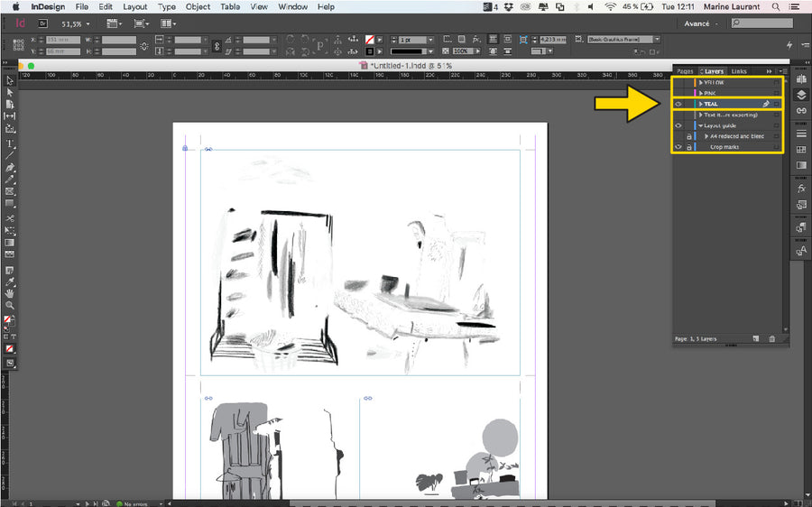Open the Layout menu

pyautogui.click(x=135, y=6)
